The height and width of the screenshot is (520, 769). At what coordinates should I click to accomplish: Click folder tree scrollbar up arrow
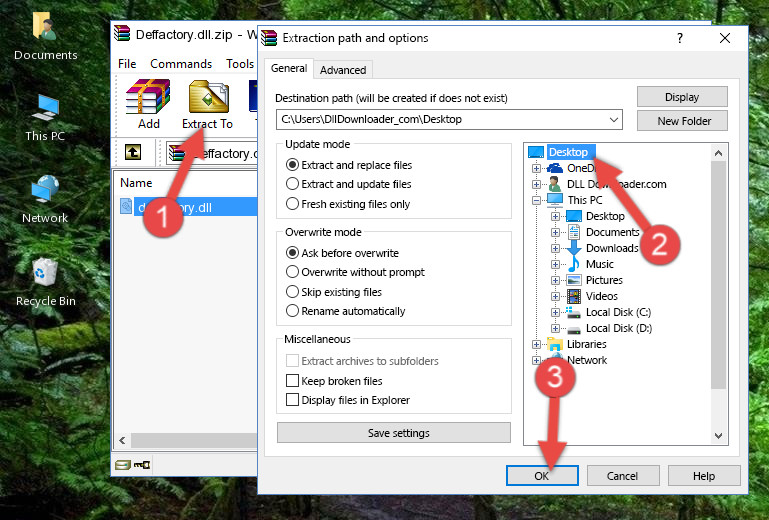pyautogui.click(x=718, y=153)
